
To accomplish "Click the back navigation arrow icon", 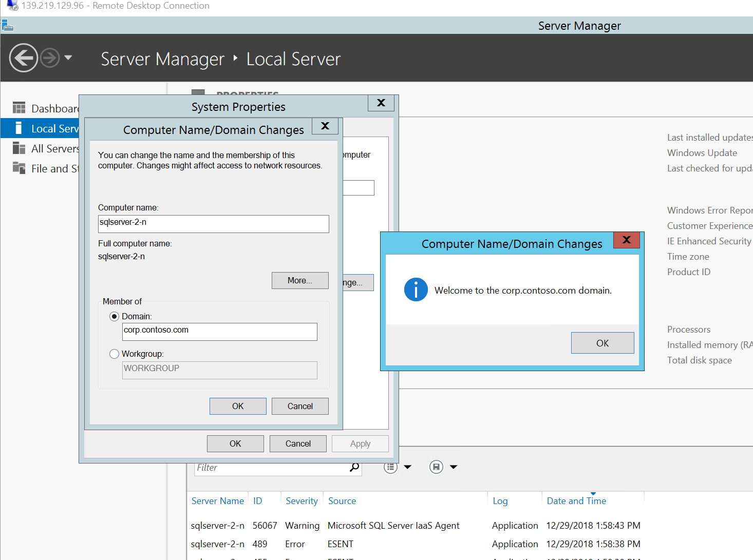I will coord(24,58).
